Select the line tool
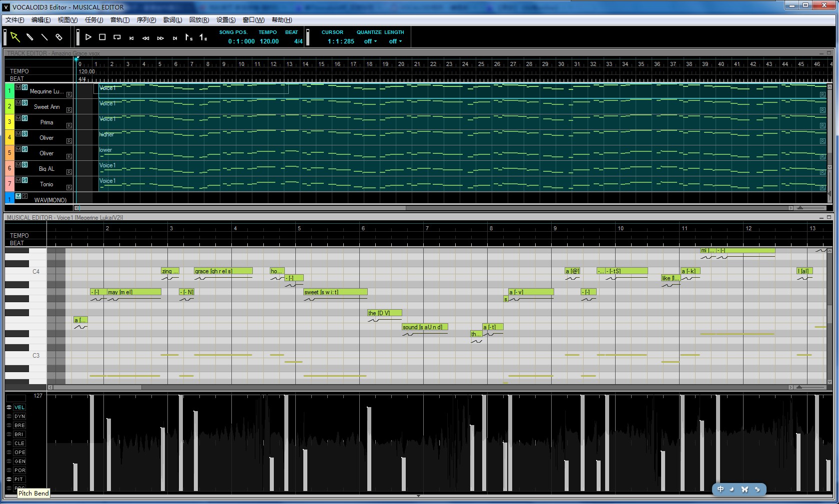839x504 pixels. tap(44, 37)
